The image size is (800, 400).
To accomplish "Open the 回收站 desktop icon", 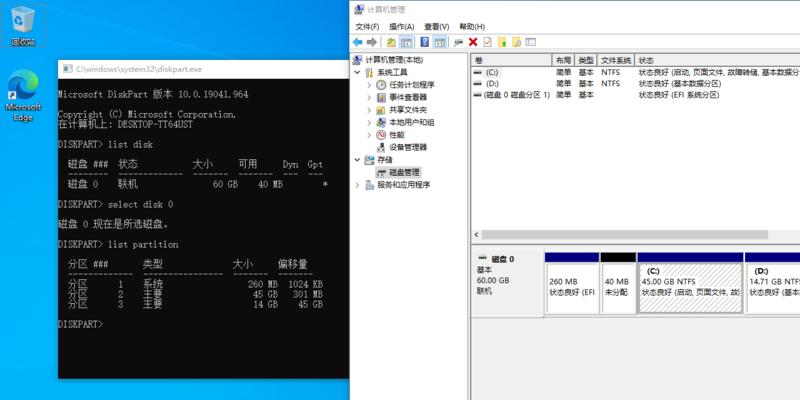I will [23, 26].
